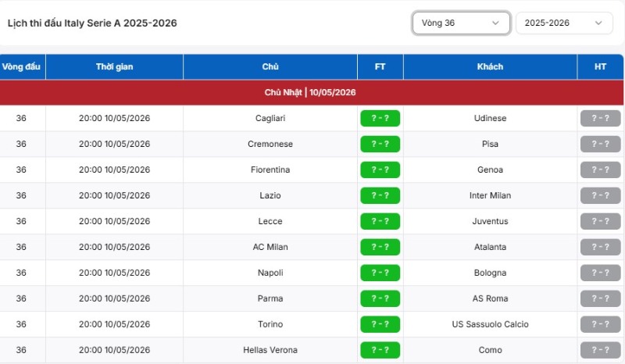Click HT score button for Bologna row
Viewport: 625px width, 364px height.
[x=600, y=273]
